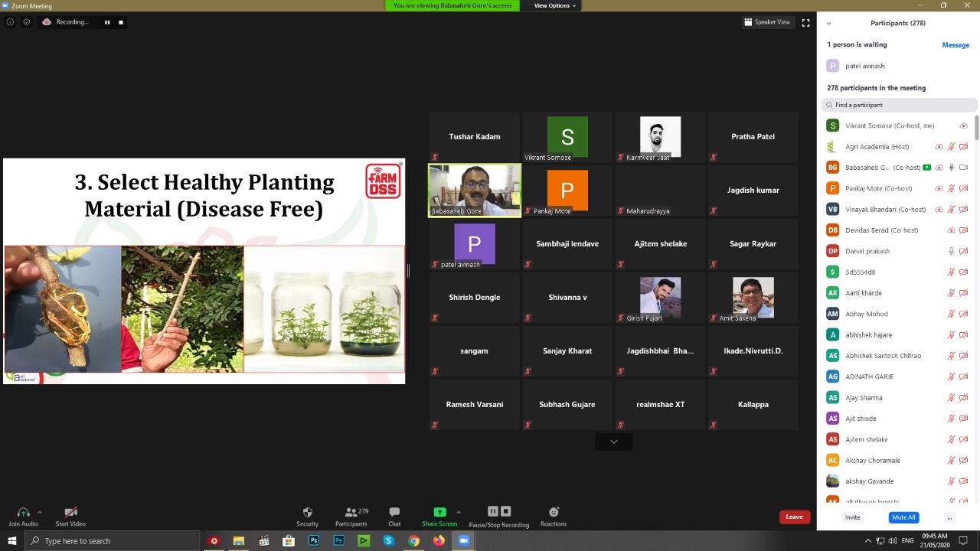Stop the recording in top bar

(121, 22)
